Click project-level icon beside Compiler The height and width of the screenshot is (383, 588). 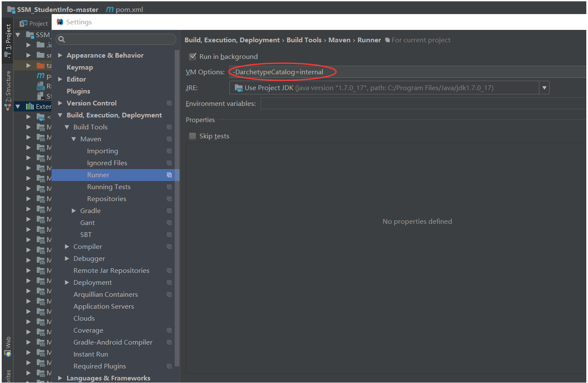coord(169,247)
